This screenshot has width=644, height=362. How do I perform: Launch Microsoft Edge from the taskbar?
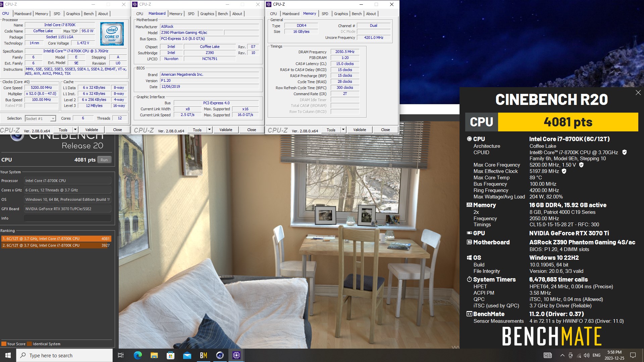coord(138,355)
